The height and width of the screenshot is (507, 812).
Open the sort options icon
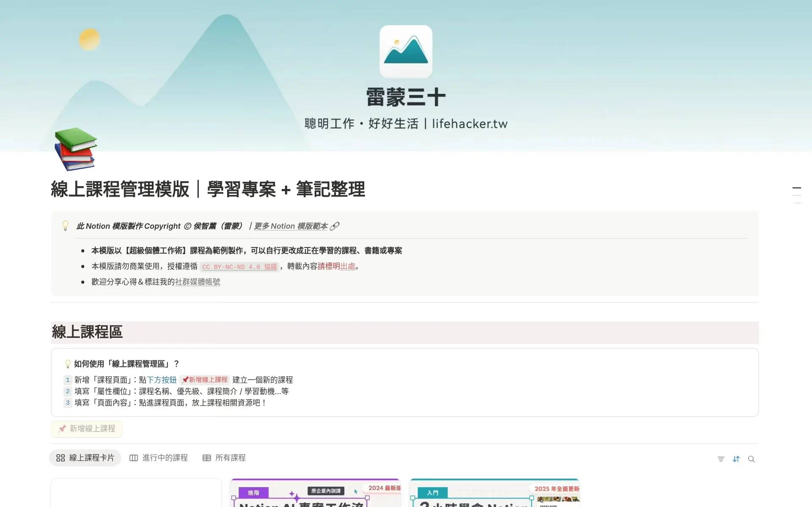pyautogui.click(x=736, y=459)
